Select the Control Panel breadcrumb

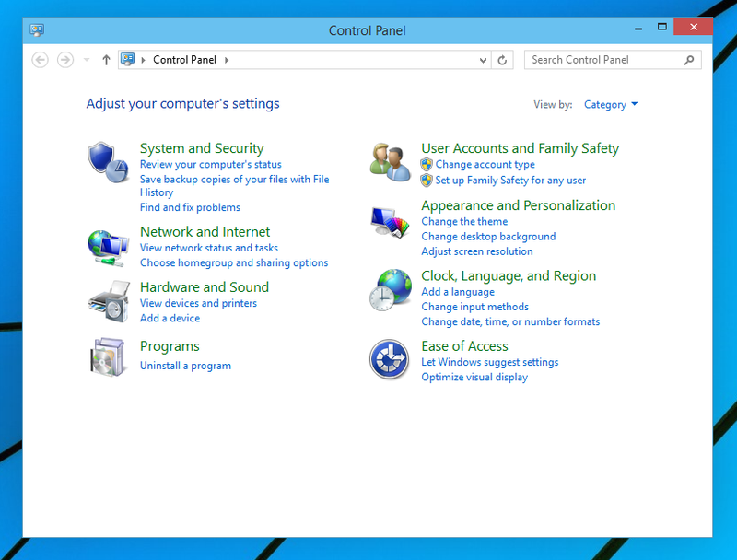(185, 60)
